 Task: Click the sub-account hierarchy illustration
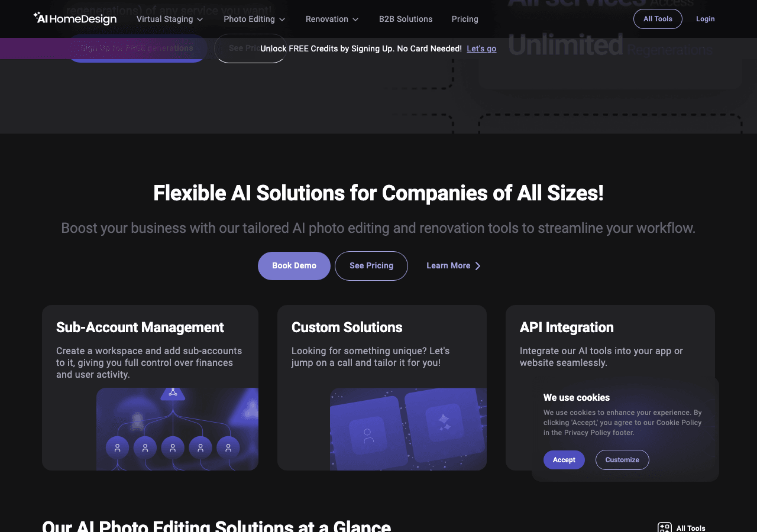pos(177,429)
